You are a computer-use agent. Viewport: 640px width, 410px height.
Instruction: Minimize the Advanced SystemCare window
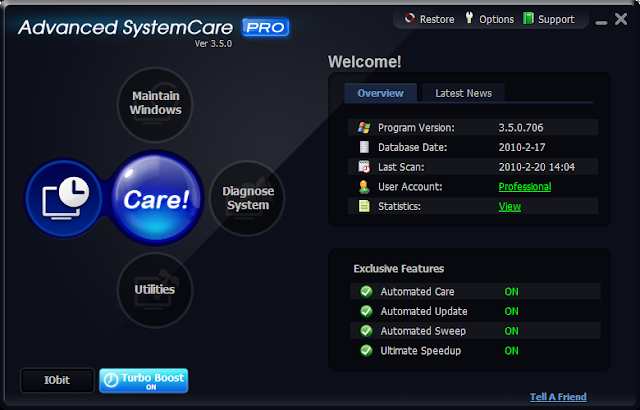click(x=601, y=23)
